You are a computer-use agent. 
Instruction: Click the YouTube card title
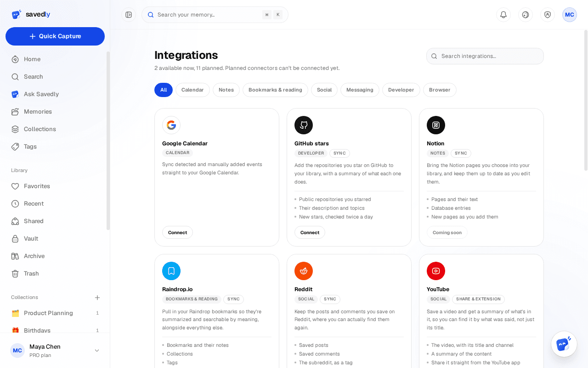438,289
